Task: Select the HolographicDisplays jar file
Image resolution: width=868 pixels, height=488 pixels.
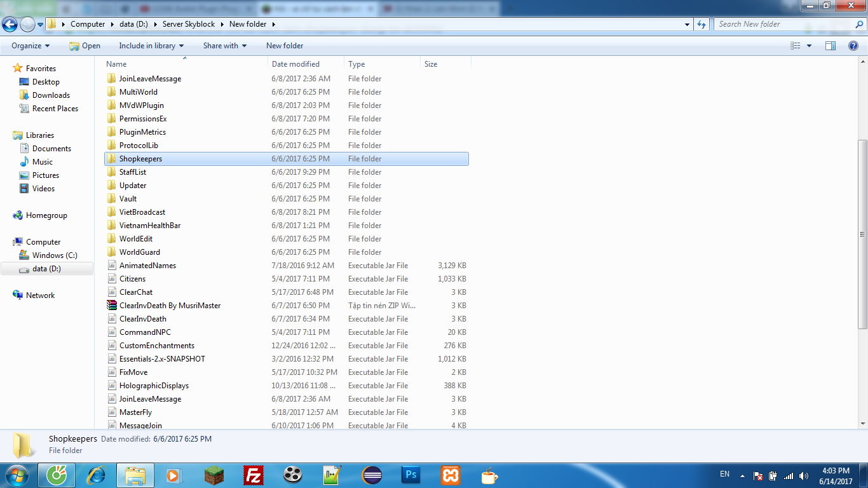Action: tap(154, 386)
